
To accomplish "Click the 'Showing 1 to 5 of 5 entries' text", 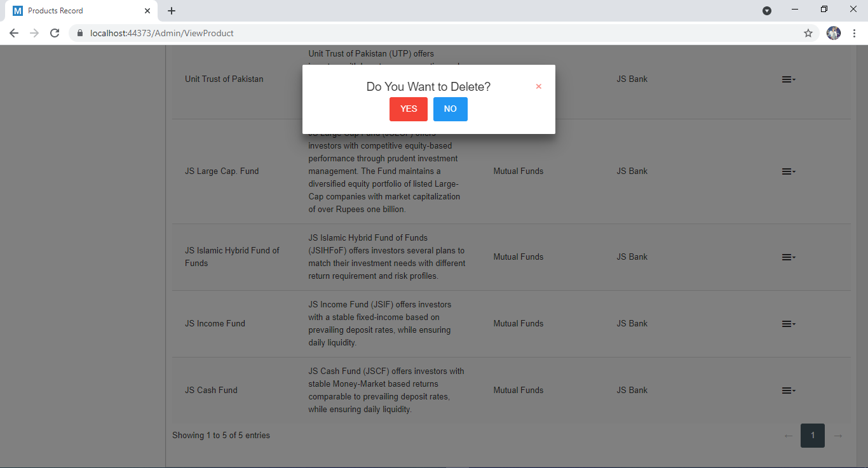I will (221, 436).
